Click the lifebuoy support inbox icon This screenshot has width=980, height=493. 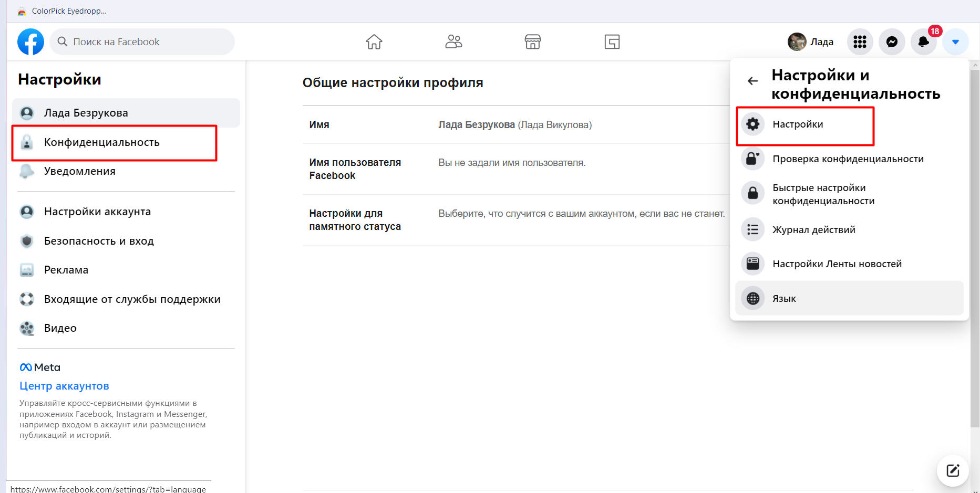point(27,299)
